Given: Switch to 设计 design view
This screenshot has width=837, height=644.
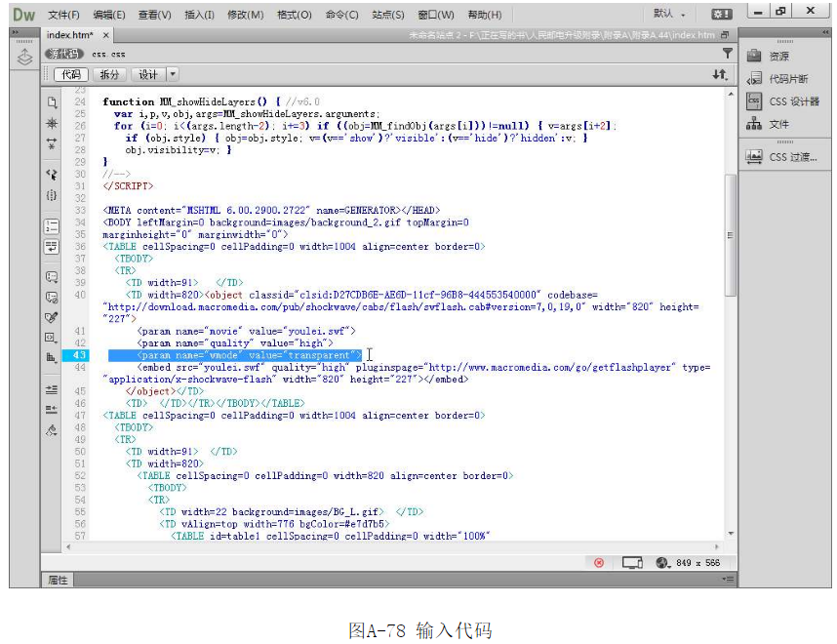Looking at the screenshot, I should click(x=147, y=74).
